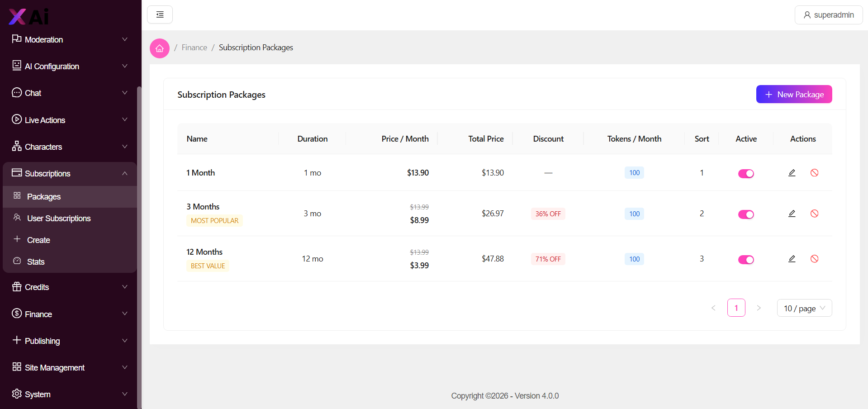Open Stats in the Subscriptions submenu

click(70, 262)
